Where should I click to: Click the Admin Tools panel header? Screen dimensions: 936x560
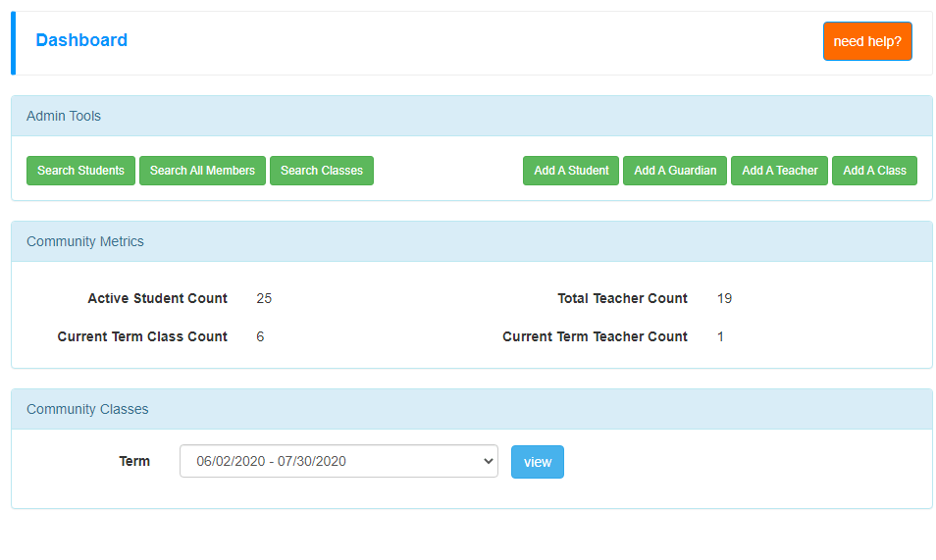coord(472,116)
